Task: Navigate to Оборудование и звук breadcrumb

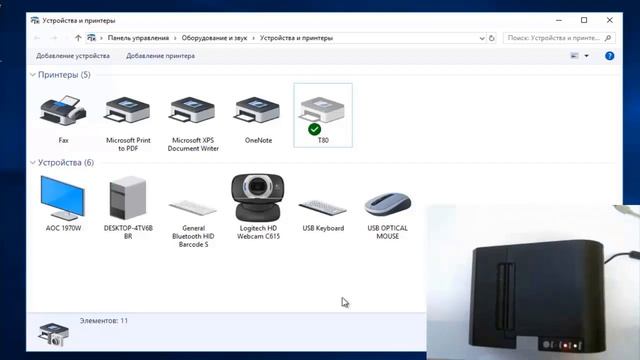Action: pos(214,38)
